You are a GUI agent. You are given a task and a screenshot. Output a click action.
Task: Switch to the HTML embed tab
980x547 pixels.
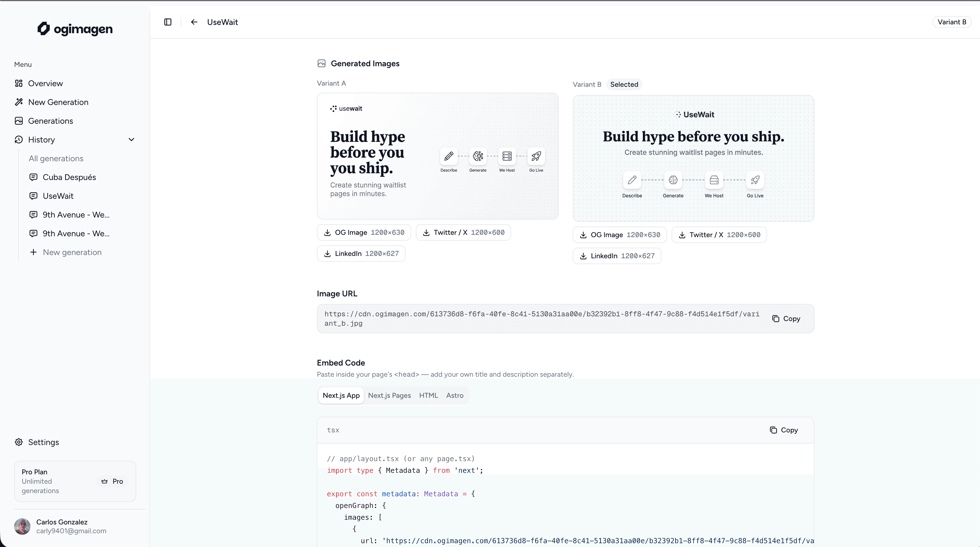point(428,395)
